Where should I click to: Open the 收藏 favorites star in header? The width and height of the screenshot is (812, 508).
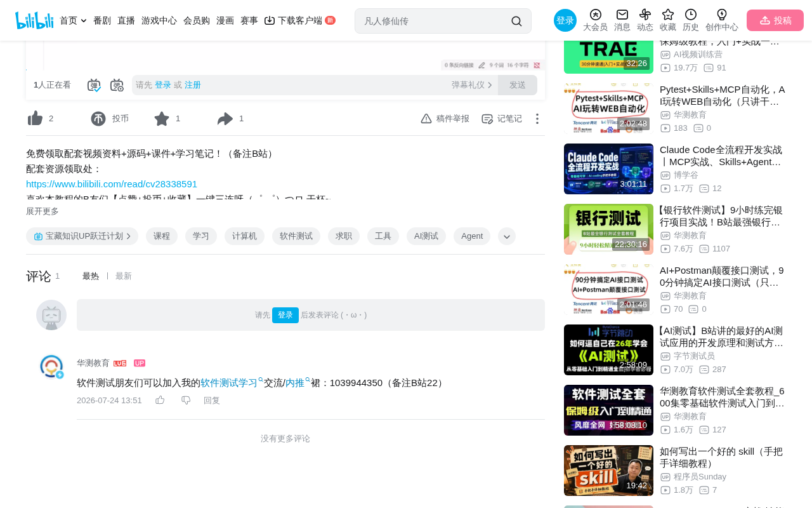pyautogui.click(x=668, y=15)
